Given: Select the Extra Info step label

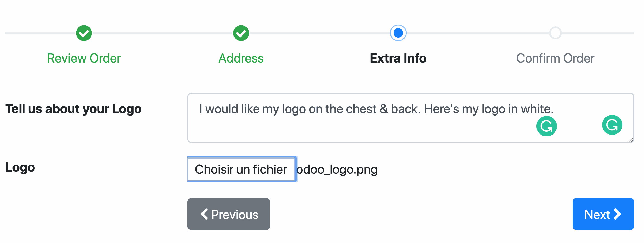Looking at the screenshot, I should click(x=398, y=58).
